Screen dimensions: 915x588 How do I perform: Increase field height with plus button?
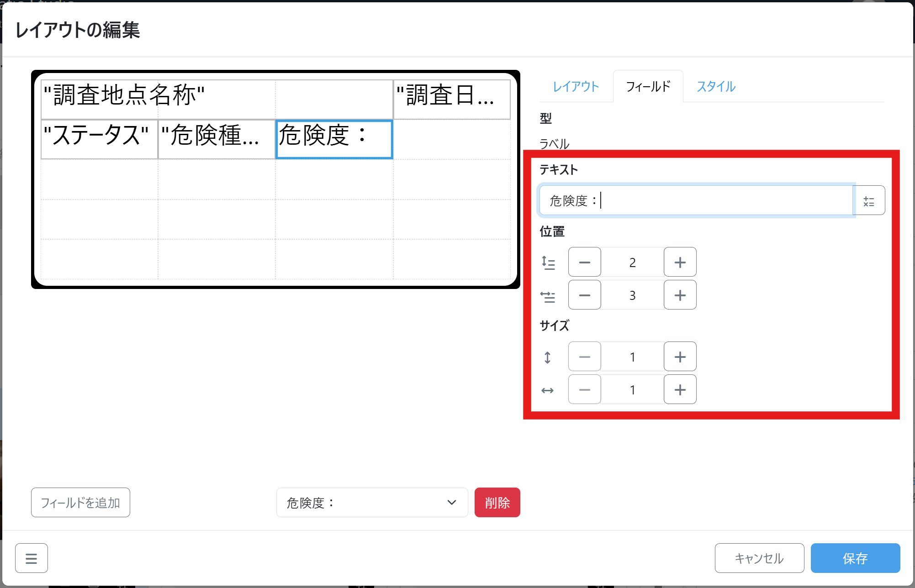coord(680,357)
